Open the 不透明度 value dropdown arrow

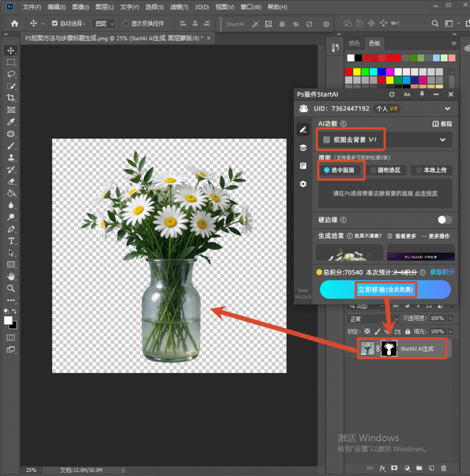pyautogui.click(x=450, y=318)
